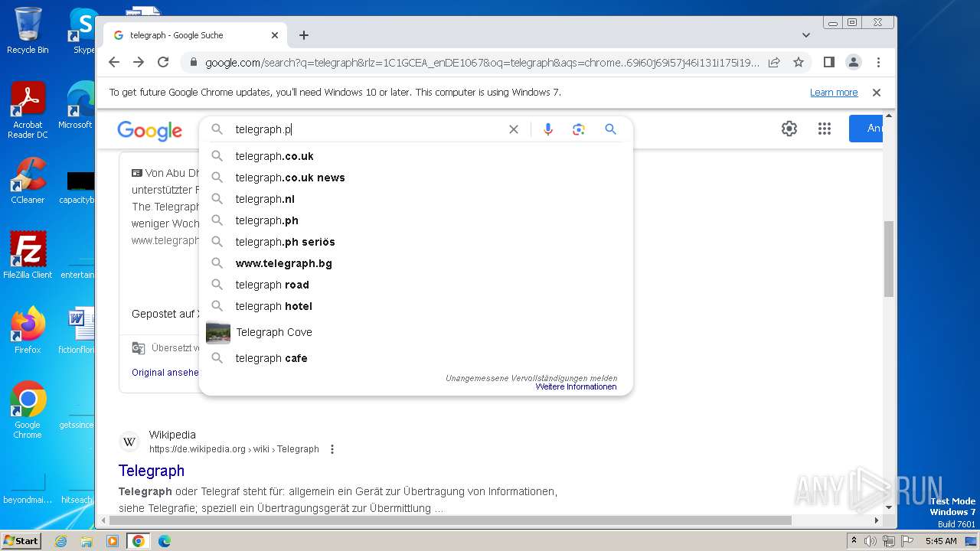Show hidden tray icons arrow

coord(854,540)
